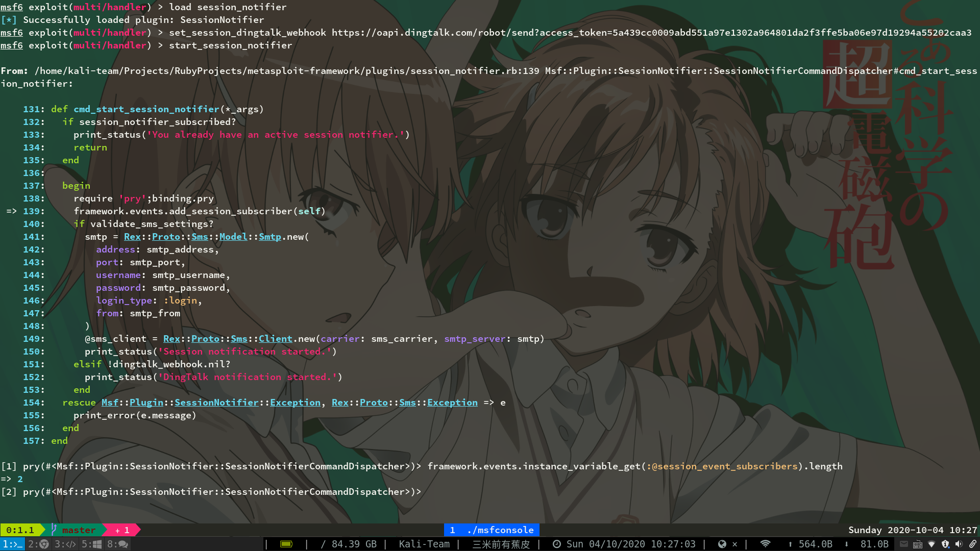980x551 pixels.
Task: Switch to workspace 2 Chrome icon
Action: (x=38, y=544)
